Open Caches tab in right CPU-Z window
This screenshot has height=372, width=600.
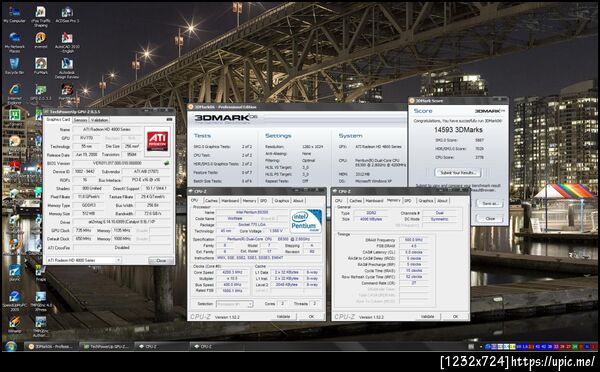point(355,201)
